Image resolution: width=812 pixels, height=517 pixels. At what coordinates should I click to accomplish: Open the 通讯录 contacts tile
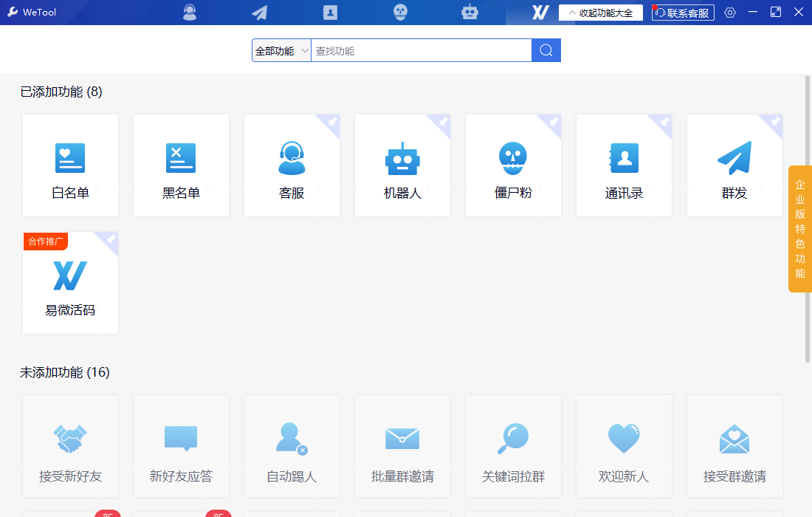click(624, 165)
